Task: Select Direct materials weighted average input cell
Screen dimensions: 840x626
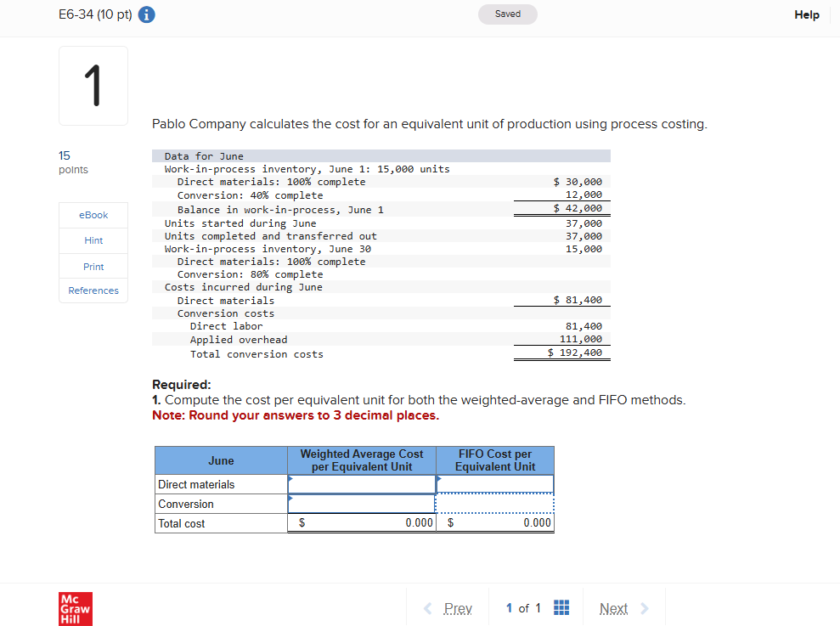Action: (362, 484)
